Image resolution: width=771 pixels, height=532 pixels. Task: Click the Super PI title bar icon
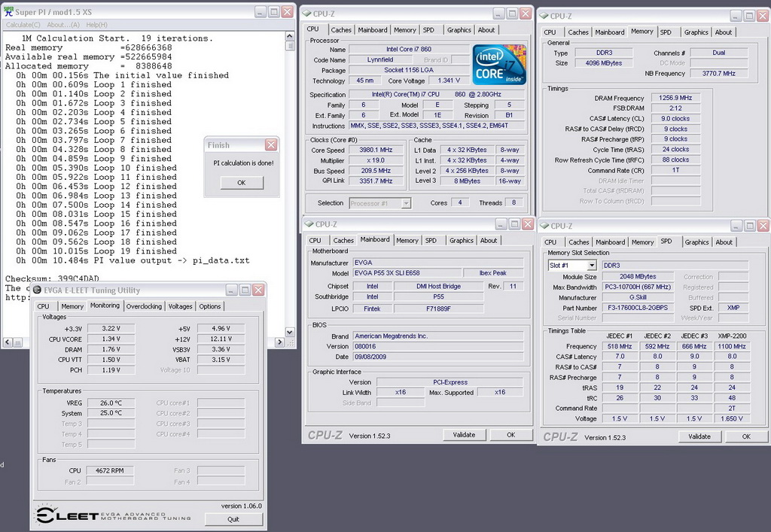(8, 12)
